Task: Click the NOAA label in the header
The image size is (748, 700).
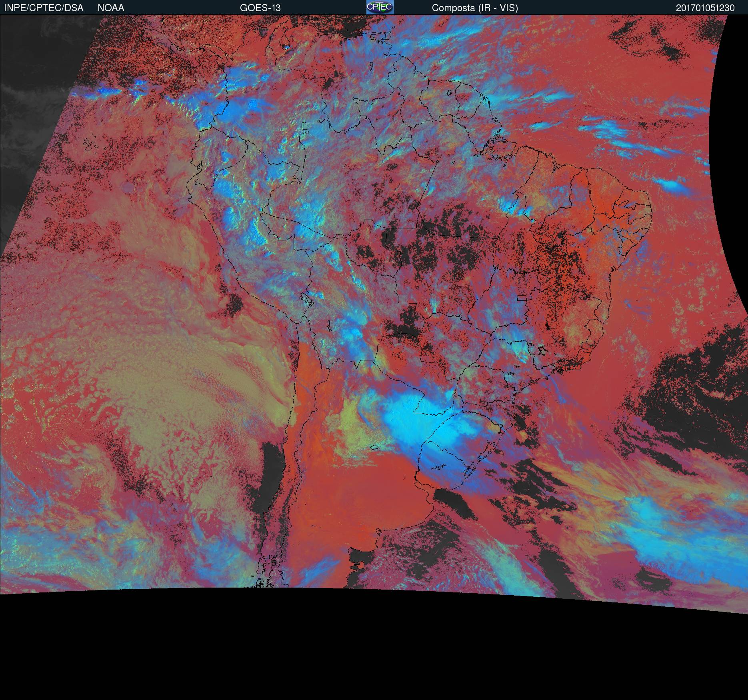Action: point(111,8)
